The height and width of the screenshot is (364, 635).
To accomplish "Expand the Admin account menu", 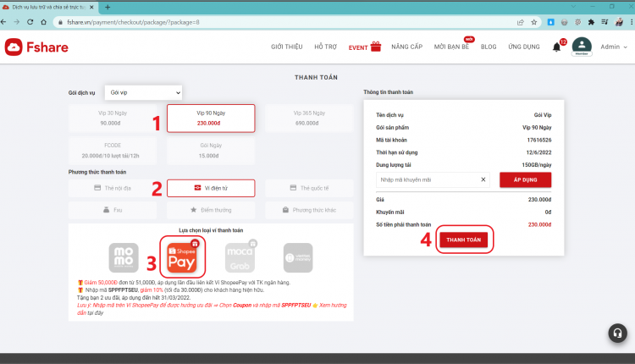I will [614, 47].
